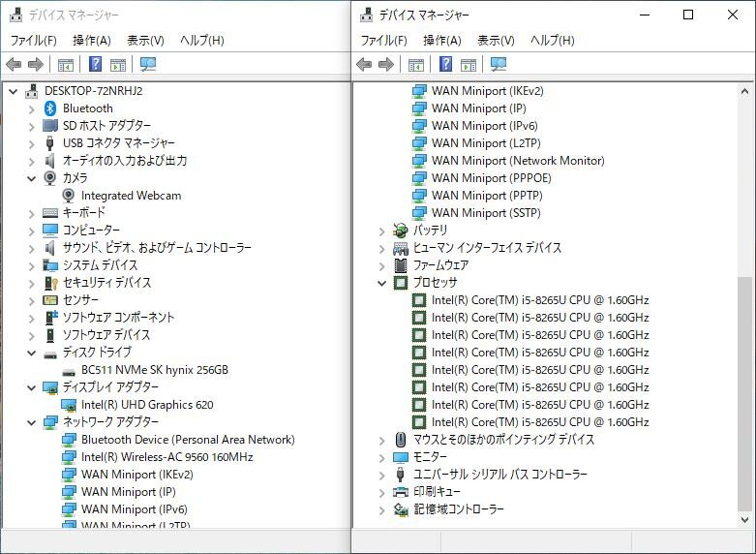The image size is (756, 554).
Task: Click the BC511 NVMe SK hynix disk icon
Action: click(x=69, y=372)
